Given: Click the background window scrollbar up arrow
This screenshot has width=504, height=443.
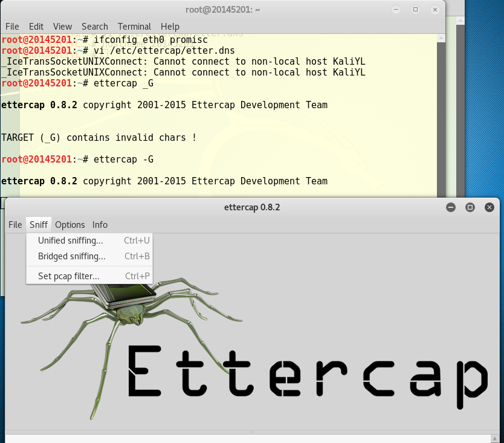Looking at the screenshot, I should tap(460, 21).
